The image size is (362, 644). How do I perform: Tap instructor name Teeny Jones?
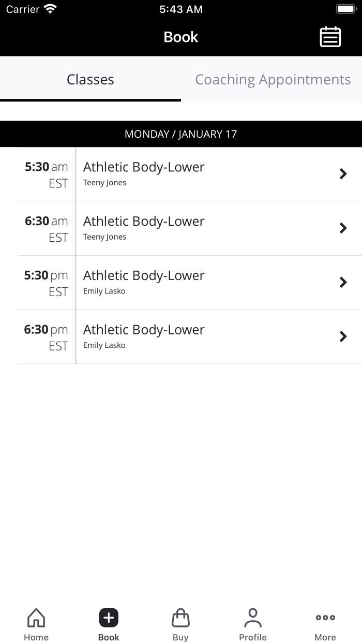[105, 182]
